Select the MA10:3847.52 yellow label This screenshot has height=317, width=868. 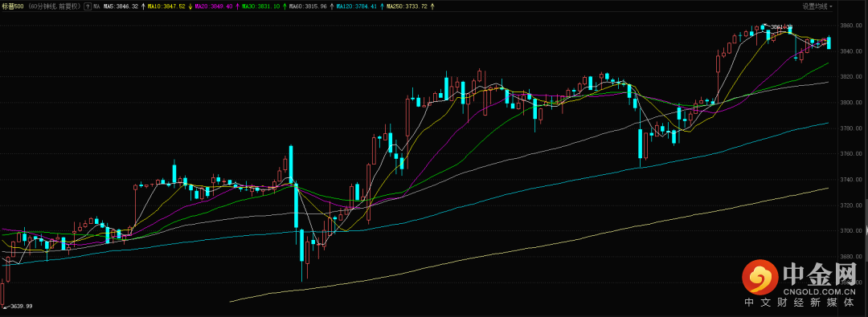(166, 6)
